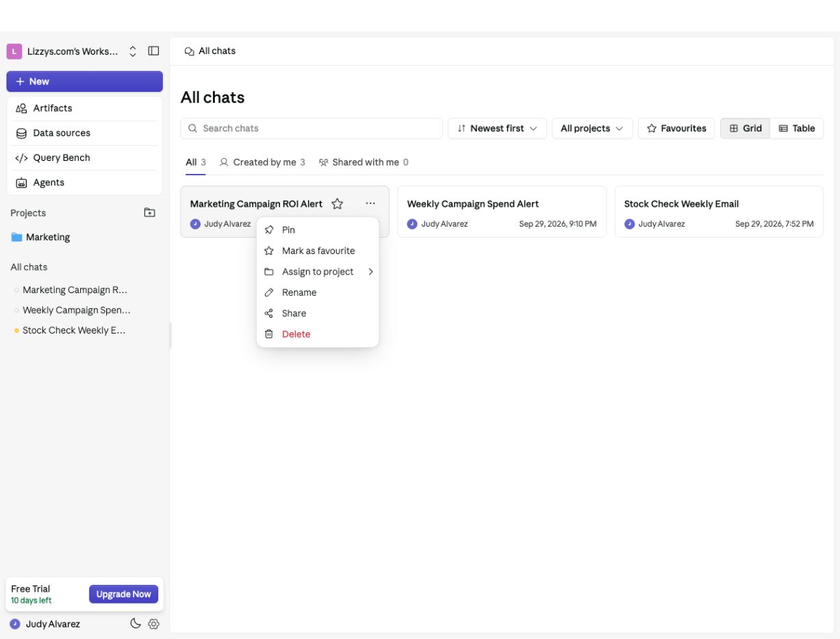Click Sep 29, 2026, 7:52 PM timestamp
The height and width of the screenshot is (639, 840).
coord(774,224)
